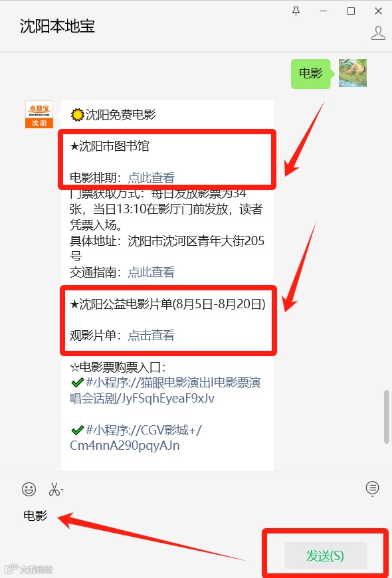Image resolution: width=392 pixels, height=578 pixels.
Task: Maximize the chat window
Action: [351, 11]
